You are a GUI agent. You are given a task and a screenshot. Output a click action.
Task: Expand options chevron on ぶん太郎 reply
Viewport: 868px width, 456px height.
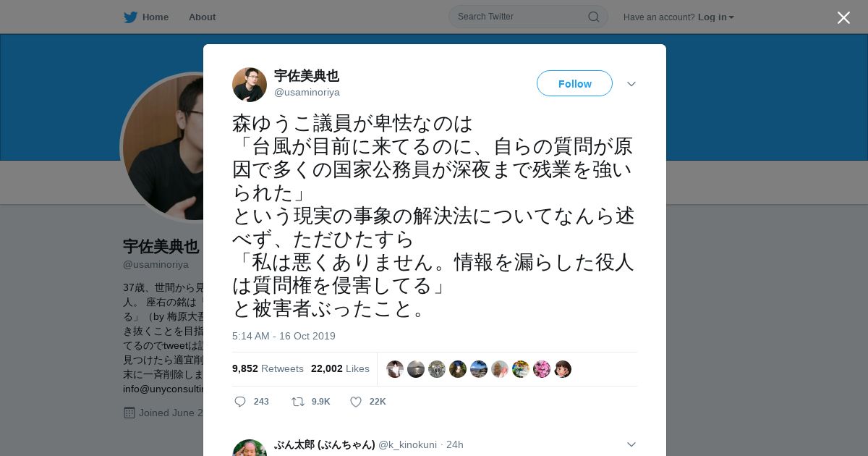pos(631,444)
